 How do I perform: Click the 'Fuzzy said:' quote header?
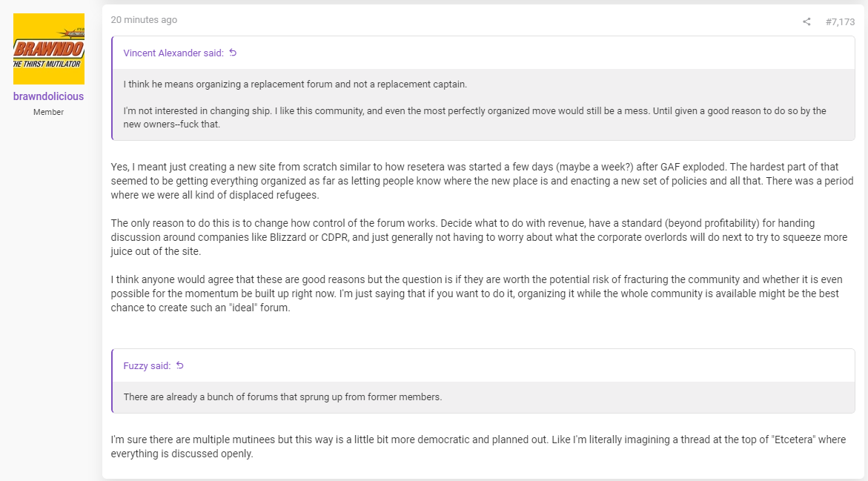point(147,366)
